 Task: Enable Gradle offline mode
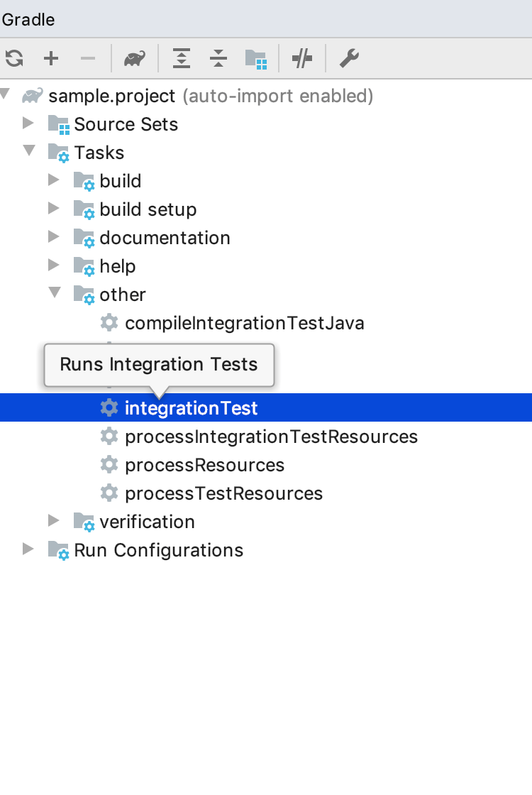pyautogui.click(x=302, y=58)
